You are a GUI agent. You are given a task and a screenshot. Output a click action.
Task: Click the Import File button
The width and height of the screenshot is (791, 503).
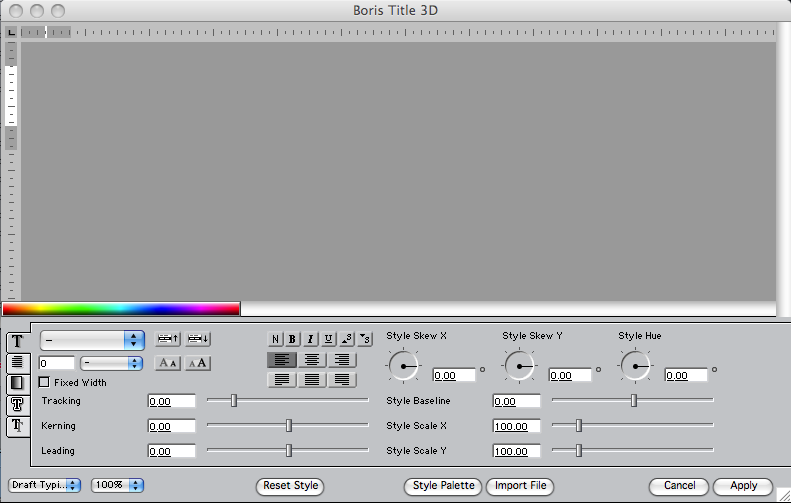[x=520, y=486]
